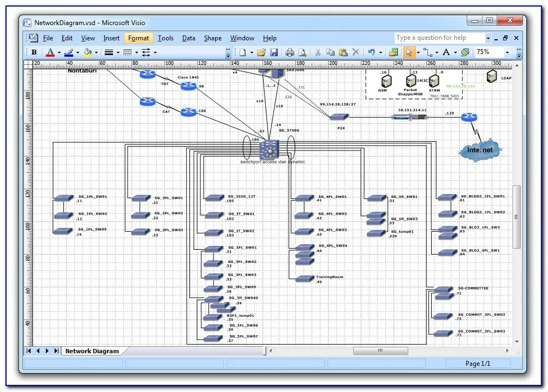The image size is (548, 392).
Task: Select the Network Diagram page tab
Action: (92, 351)
